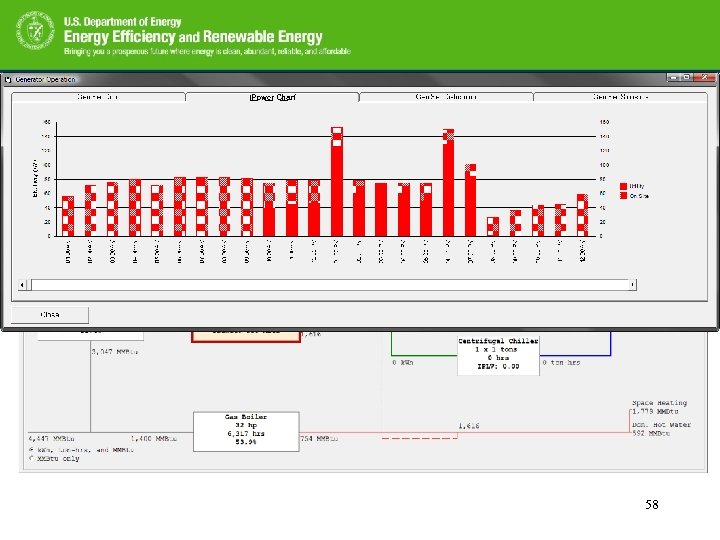Click the chart scrollbar right arrow
The image size is (720, 540).
pyautogui.click(x=632, y=285)
